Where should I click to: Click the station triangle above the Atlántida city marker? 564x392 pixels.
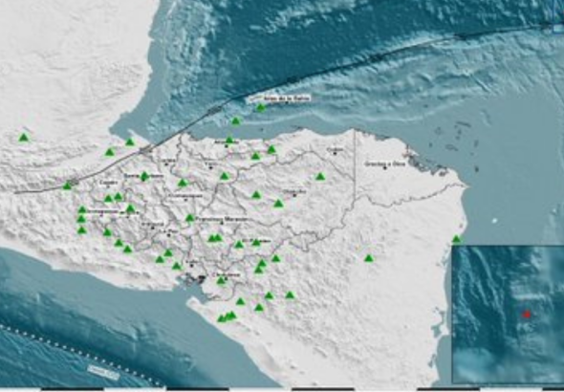(x=229, y=140)
